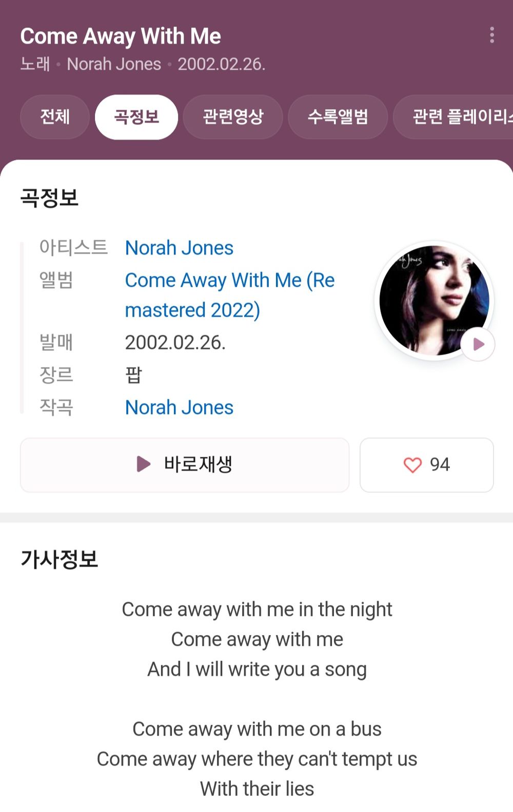The width and height of the screenshot is (513, 812).
Task: Tap the Come Away With Me header title
Action: coord(121,36)
